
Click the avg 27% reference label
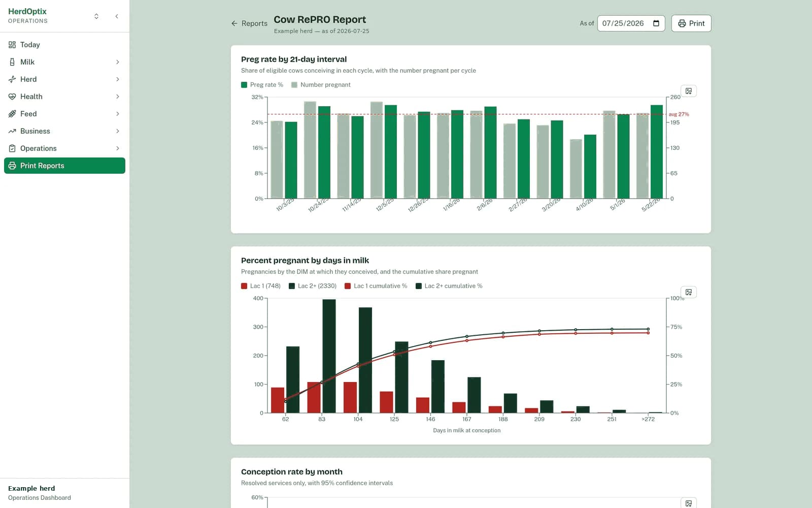[x=679, y=114]
